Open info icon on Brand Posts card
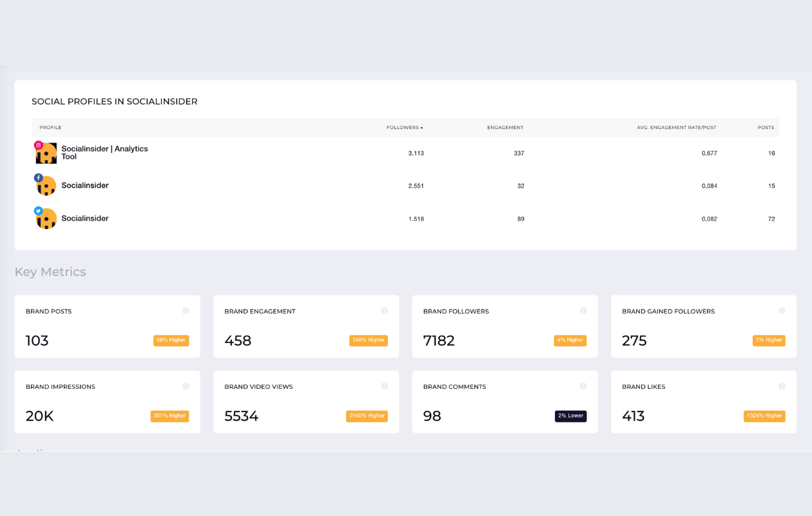Image resolution: width=812 pixels, height=516 pixels. click(186, 311)
